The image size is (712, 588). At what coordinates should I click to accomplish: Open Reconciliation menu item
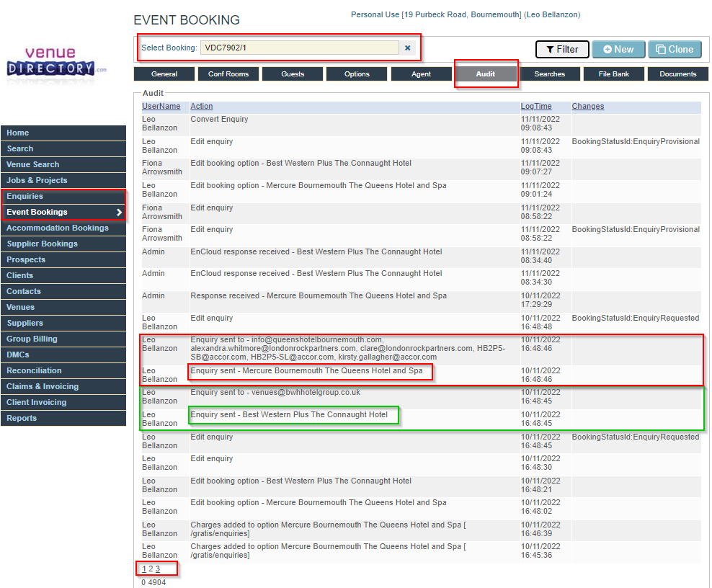[x=63, y=370]
